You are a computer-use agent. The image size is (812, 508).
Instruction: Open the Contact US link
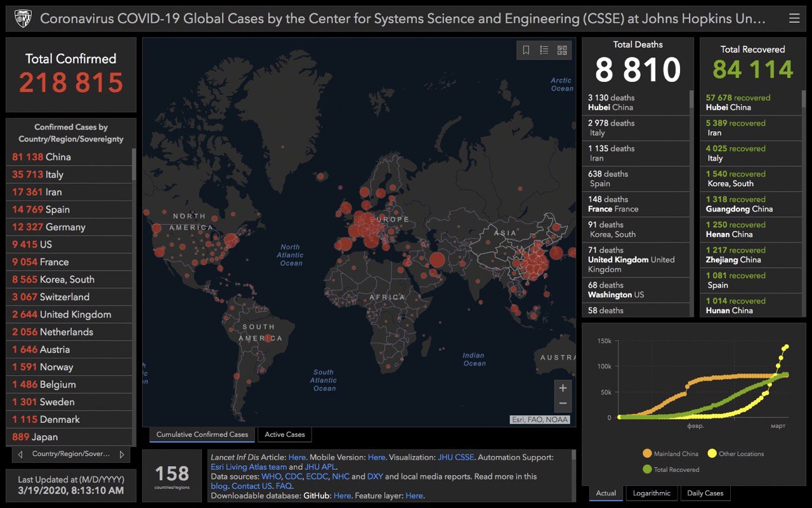coord(252,486)
